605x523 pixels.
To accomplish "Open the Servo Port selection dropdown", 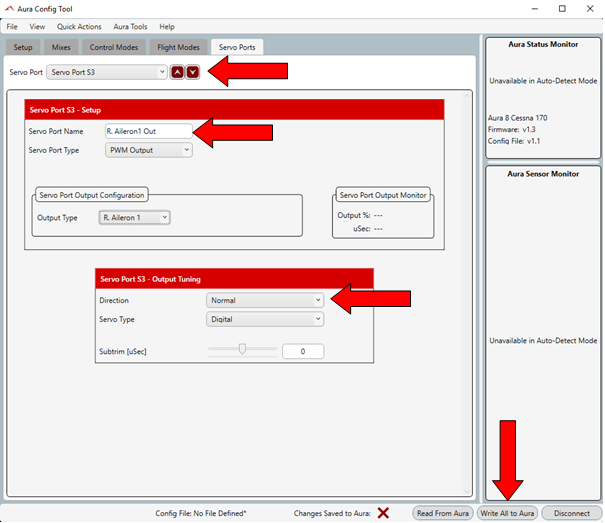I will click(x=107, y=72).
